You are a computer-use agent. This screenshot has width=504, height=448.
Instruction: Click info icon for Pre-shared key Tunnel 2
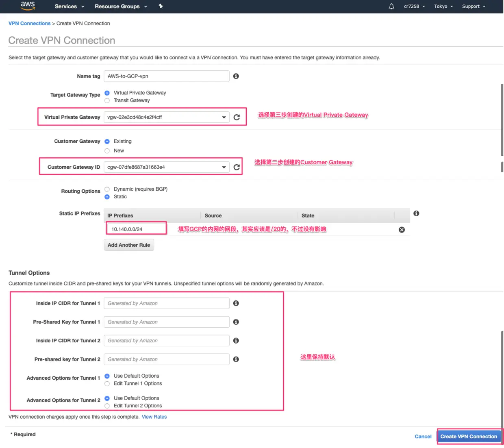click(236, 359)
